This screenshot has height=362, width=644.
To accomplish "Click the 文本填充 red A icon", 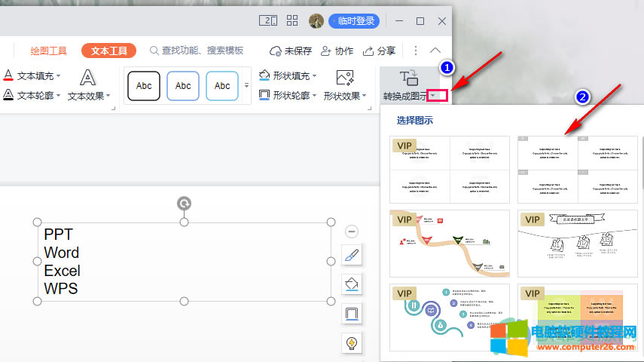I will (8, 75).
